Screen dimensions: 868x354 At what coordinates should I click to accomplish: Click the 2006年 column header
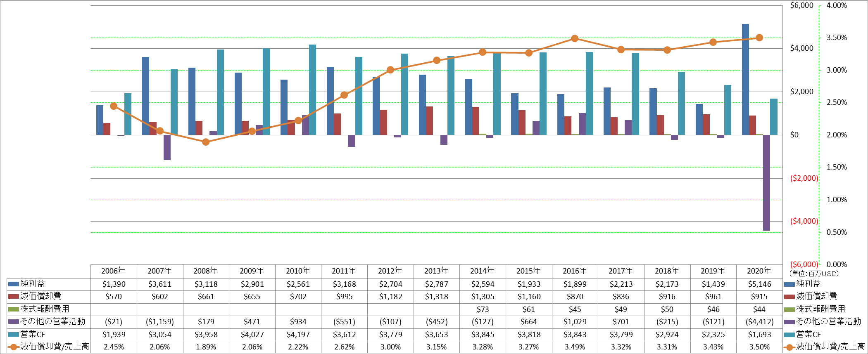(114, 271)
